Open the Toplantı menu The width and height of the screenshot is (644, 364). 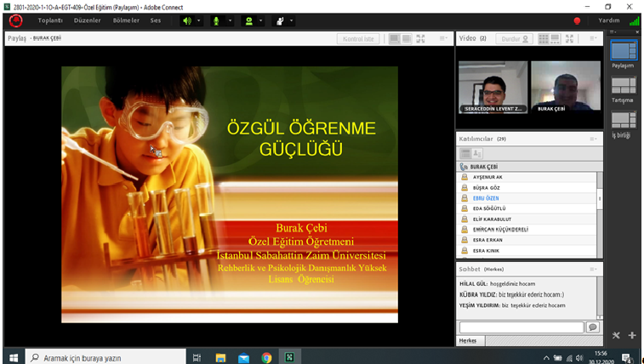[x=50, y=20]
